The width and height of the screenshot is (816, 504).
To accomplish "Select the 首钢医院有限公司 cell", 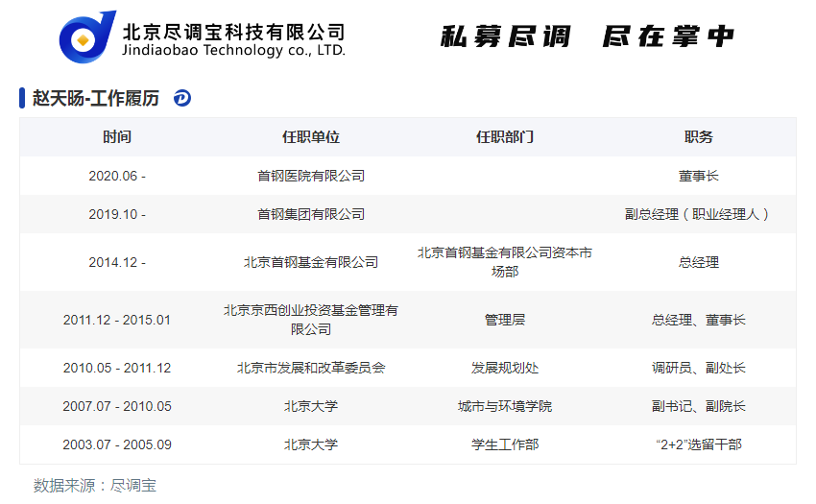I will point(311,176).
